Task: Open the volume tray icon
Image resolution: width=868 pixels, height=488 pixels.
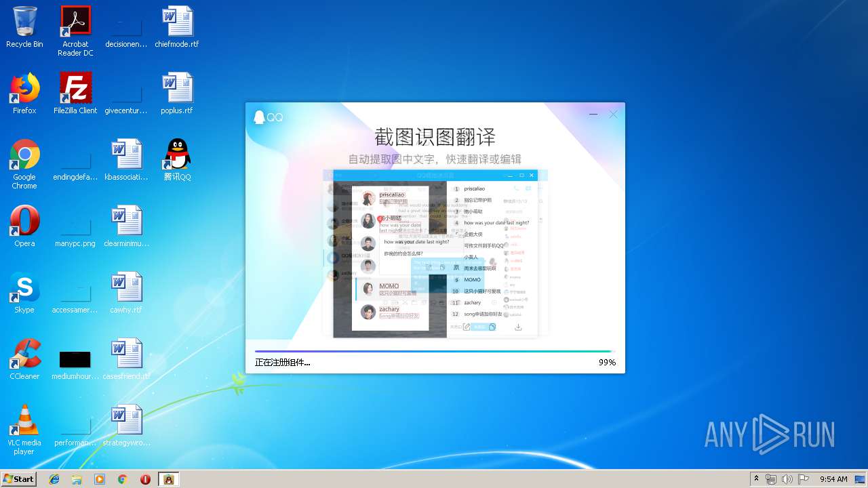Action: (787, 479)
